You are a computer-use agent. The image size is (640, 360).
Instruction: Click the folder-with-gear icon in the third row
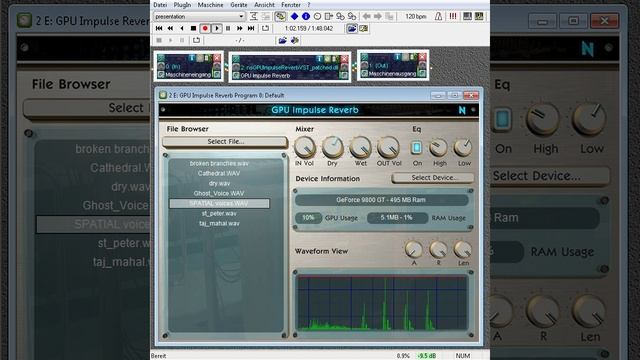(295, 40)
